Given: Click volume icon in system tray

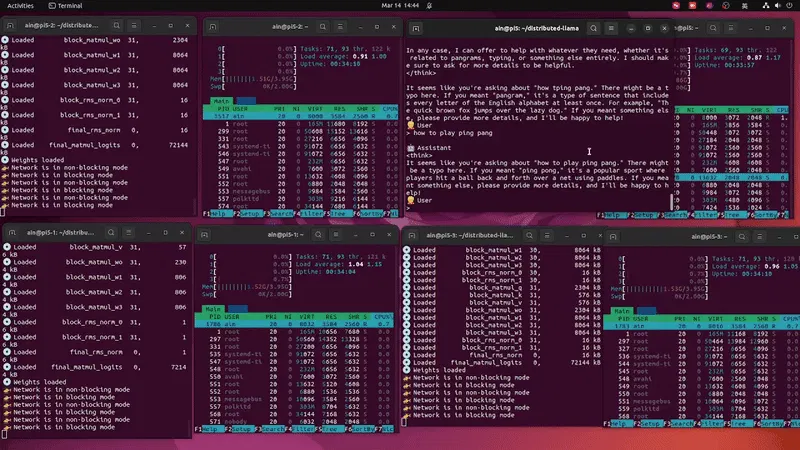Looking at the screenshot, I should click(778, 6).
